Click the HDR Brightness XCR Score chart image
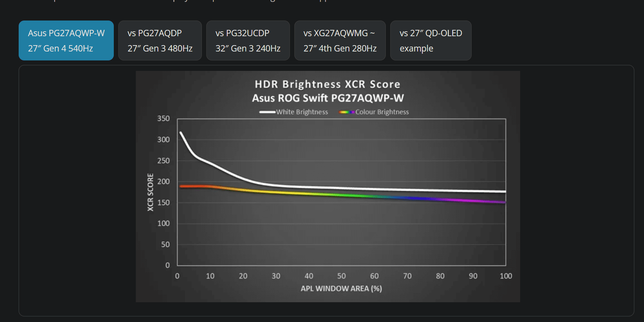644x322 pixels. pyautogui.click(x=328, y=187)
